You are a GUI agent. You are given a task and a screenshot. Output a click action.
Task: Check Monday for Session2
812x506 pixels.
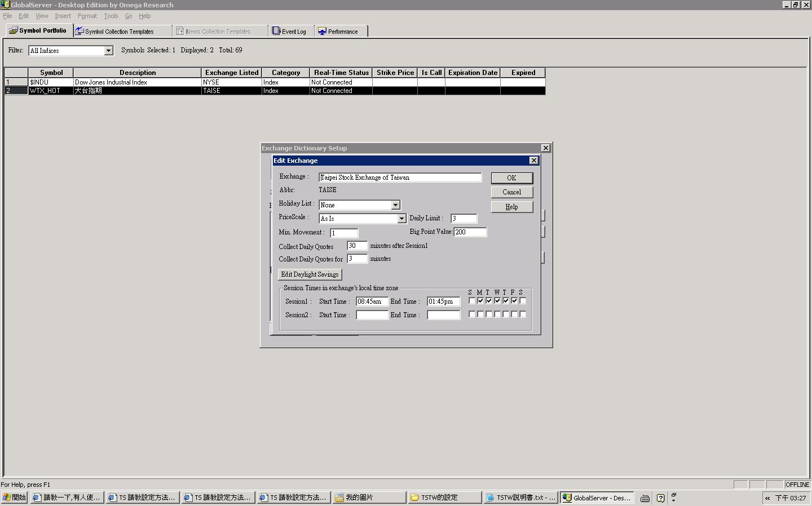coord(480,314)
